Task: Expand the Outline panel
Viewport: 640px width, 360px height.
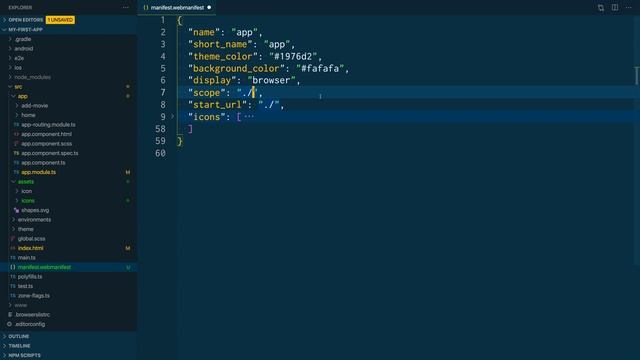Action: coord(18,336)
